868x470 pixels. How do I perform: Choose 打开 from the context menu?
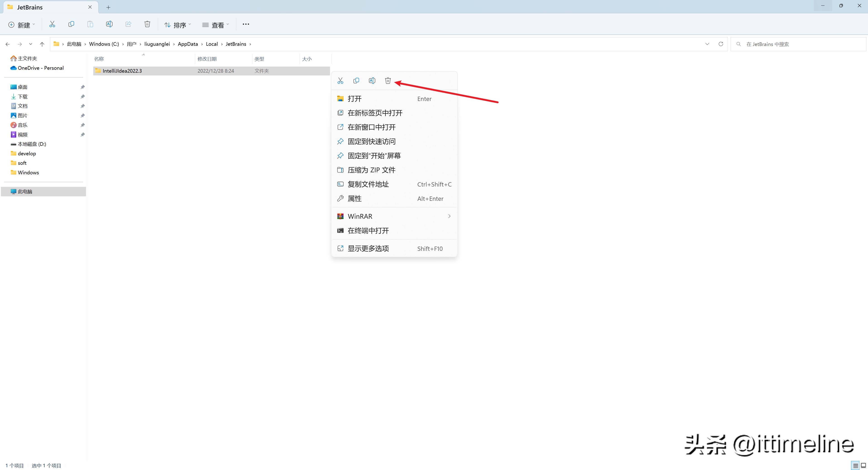394,99
